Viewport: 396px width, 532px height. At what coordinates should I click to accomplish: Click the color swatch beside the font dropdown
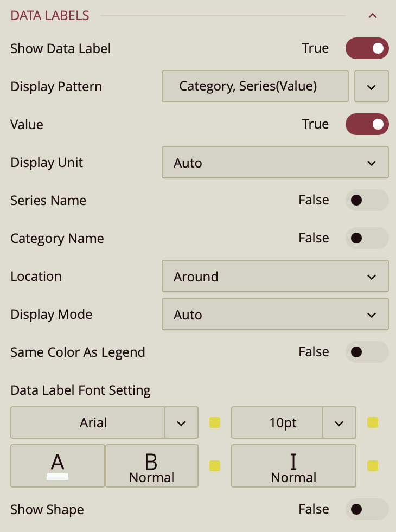click(214, 422)
